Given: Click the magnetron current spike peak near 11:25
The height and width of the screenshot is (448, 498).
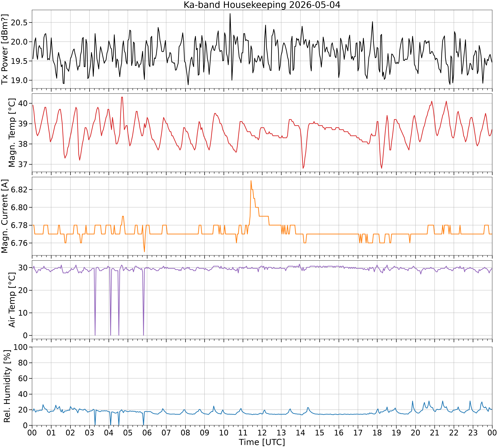Looking at the screenshot, I should pyautogui.click(x=251, y=181).
